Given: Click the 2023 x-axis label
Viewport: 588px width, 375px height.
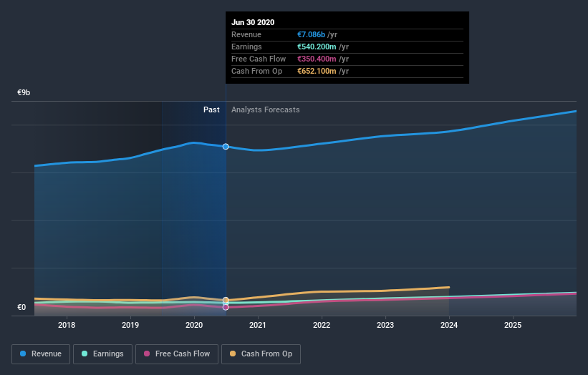Looking at the screenshot, I should pos(385,325).
